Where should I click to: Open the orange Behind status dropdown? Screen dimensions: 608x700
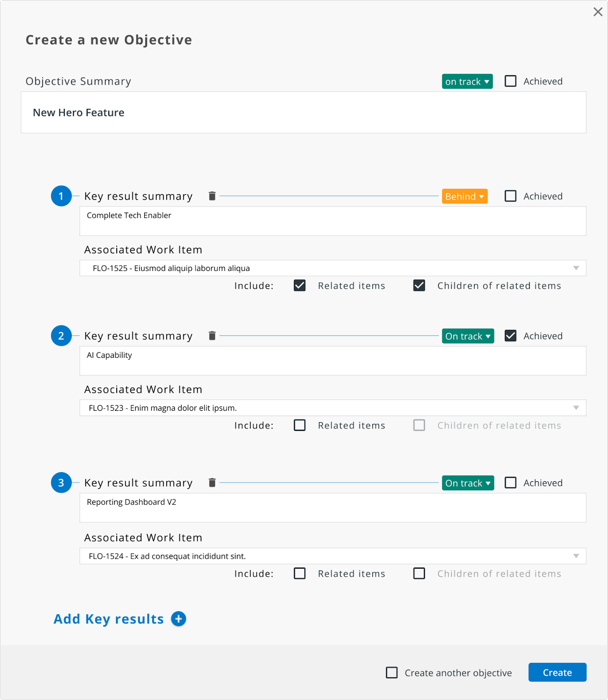[x=465, y=196]
